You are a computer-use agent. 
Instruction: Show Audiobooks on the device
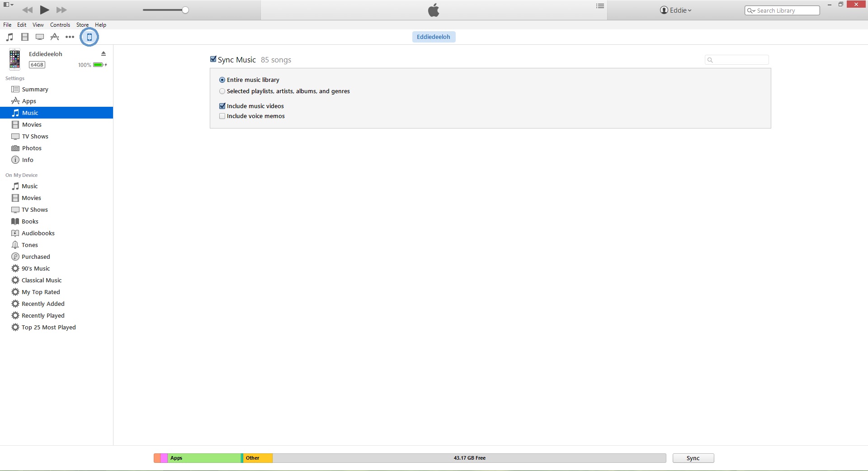pyautogui.click(x=57, y=233)
